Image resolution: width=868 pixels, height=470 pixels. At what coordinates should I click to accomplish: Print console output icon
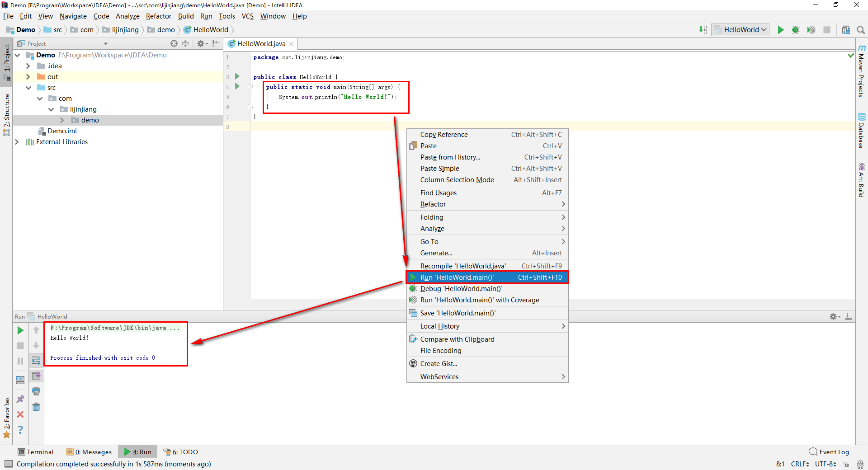[x=36, y=391]
